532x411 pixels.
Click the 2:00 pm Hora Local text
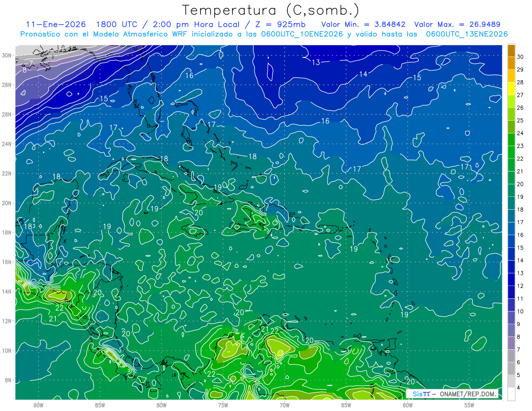click(195, 24)
